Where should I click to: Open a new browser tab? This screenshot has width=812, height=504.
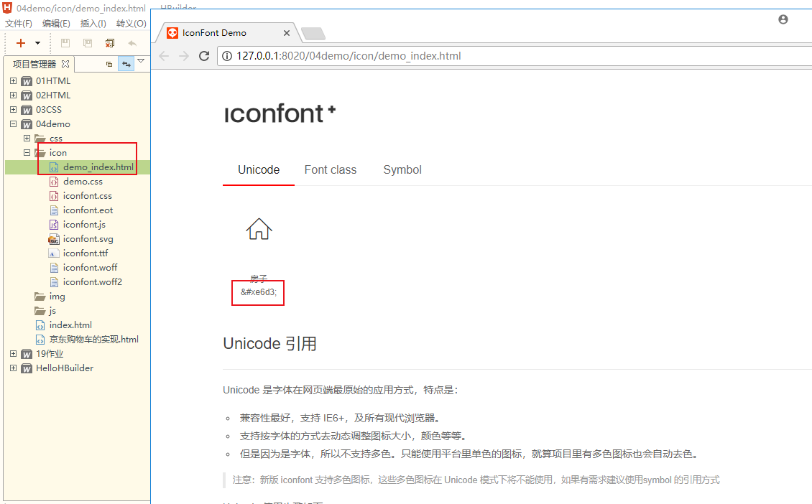click(x=313, y=34)
